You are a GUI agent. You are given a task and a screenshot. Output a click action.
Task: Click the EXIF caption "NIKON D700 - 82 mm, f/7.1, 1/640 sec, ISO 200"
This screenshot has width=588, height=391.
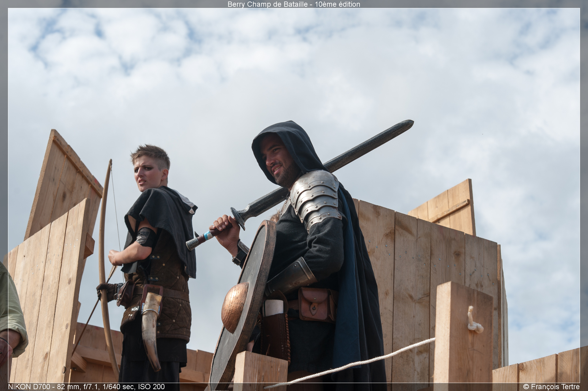click(x=86, y=387)
